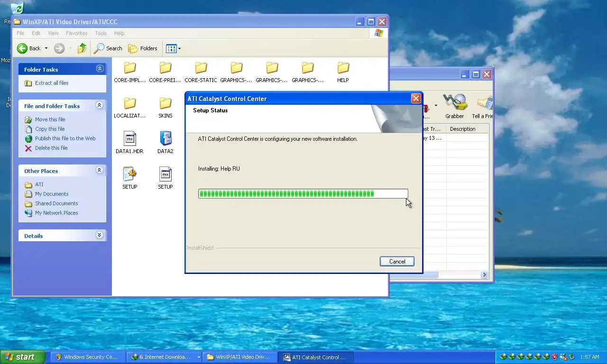
Task: Open the CORE-PREI folder
Action: point(165,72)
